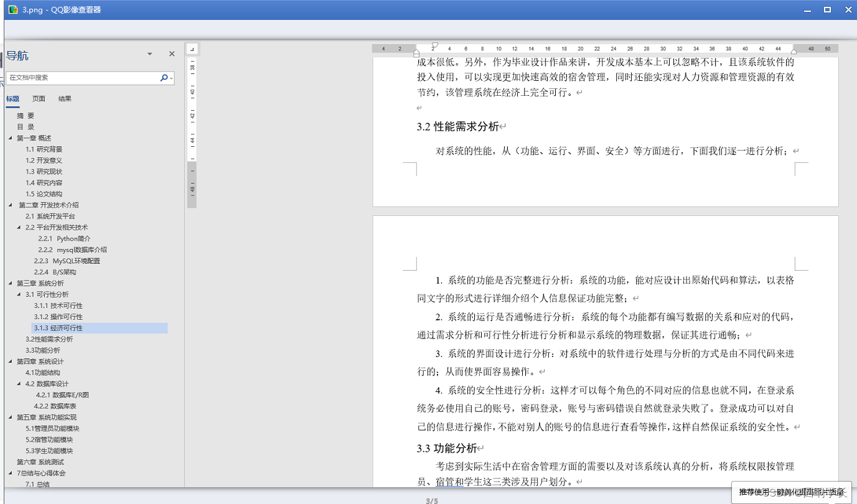The width and height of the screenshot is (857, 504).
Task: Collapse the 2.2 平台开发相关技术 heading
Action: tap(19, 228)
